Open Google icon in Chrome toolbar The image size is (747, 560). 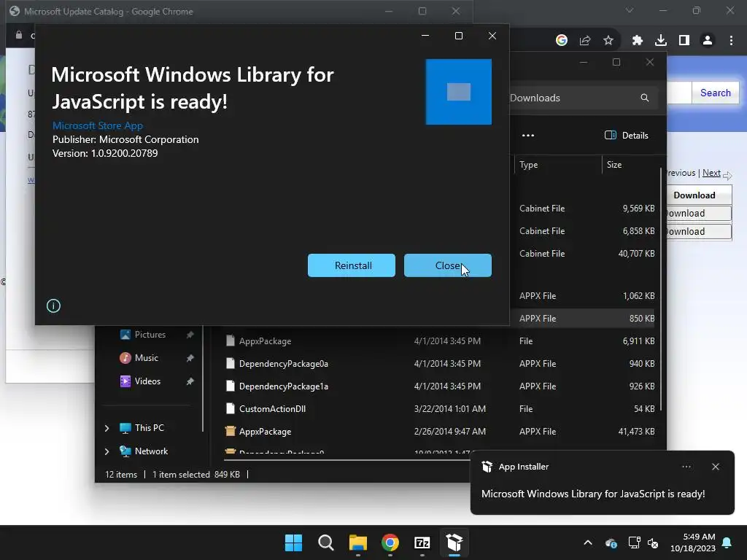[562, 41]
